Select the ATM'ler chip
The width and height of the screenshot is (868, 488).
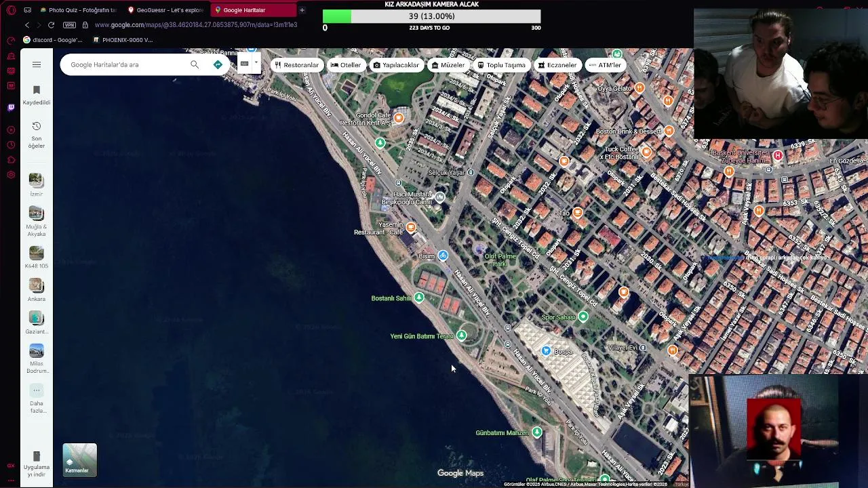coord(605,65)
